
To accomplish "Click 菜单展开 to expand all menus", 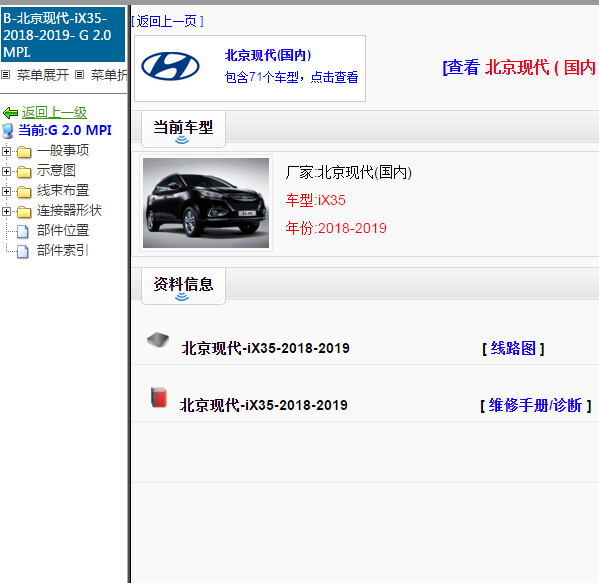I will coord(43,74).
